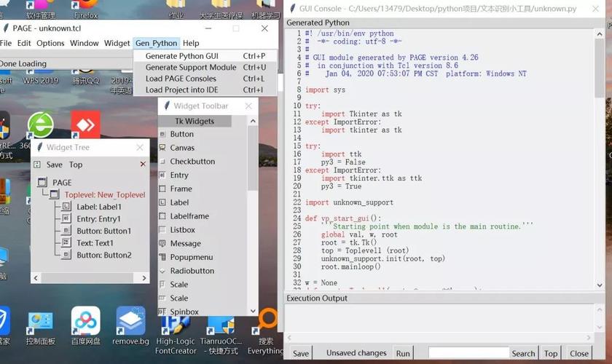Click Widget Tree scroll right arrow

pyautogui.click(x=144, y=278)
